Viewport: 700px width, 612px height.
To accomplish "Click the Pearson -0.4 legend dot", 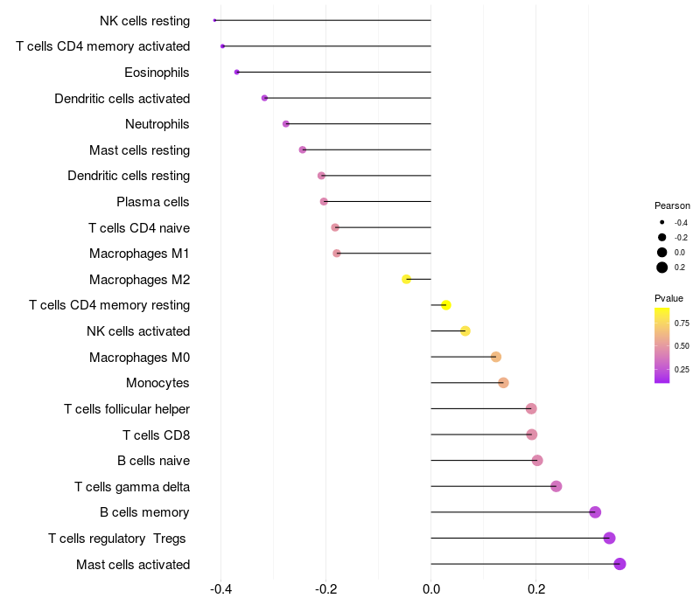I will point(661,222).
